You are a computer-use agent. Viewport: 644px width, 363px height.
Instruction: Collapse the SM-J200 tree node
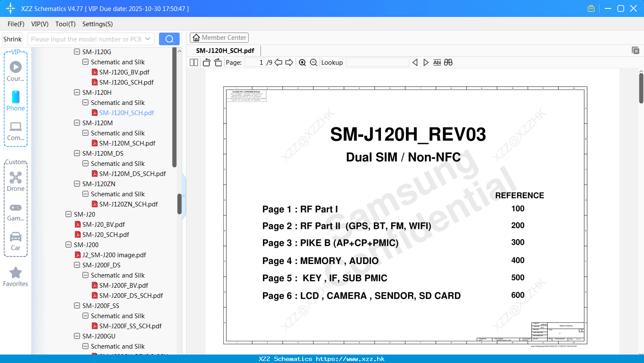coord(69,245)
